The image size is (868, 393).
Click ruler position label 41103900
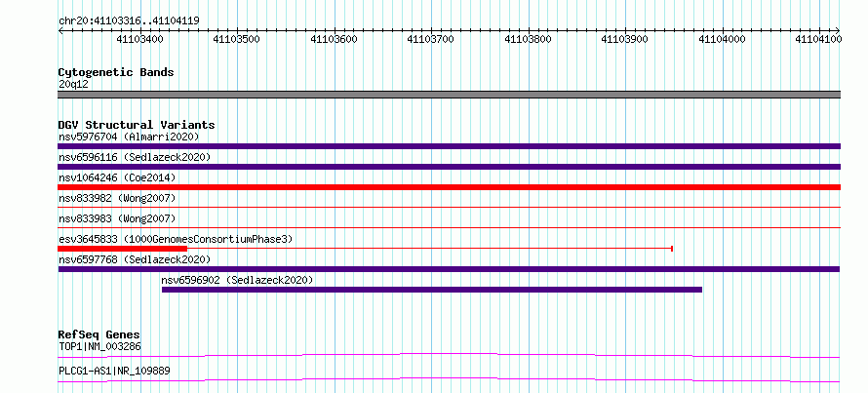click(x=625, y=39)
